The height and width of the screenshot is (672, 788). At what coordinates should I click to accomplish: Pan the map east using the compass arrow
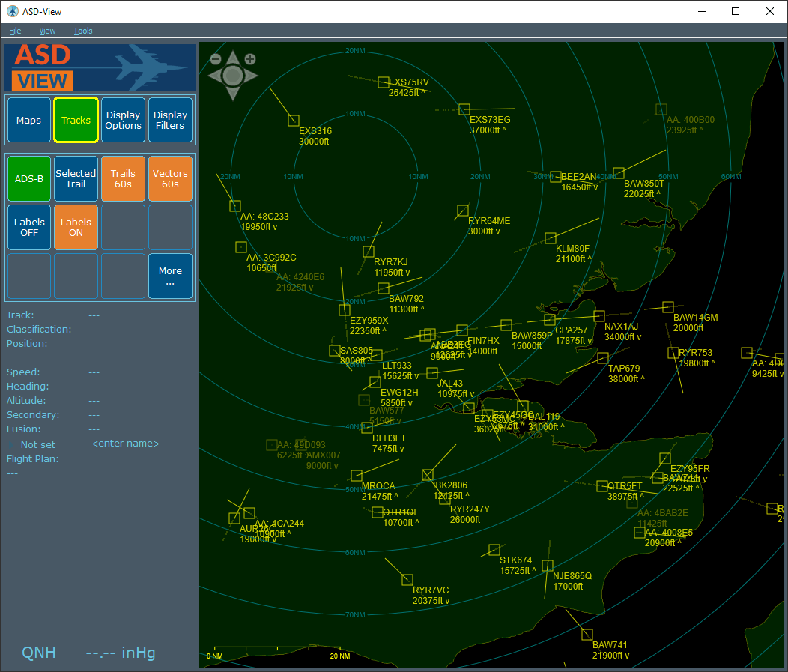point(252,76)
